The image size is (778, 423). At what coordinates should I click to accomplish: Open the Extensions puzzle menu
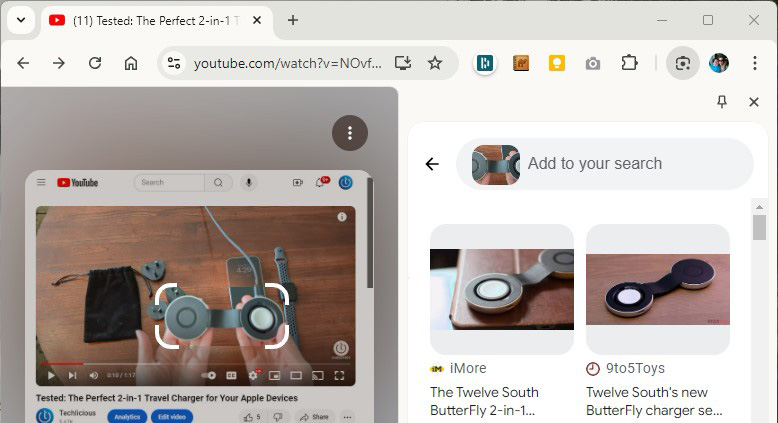pyautogui.click(x=629, y=63)
